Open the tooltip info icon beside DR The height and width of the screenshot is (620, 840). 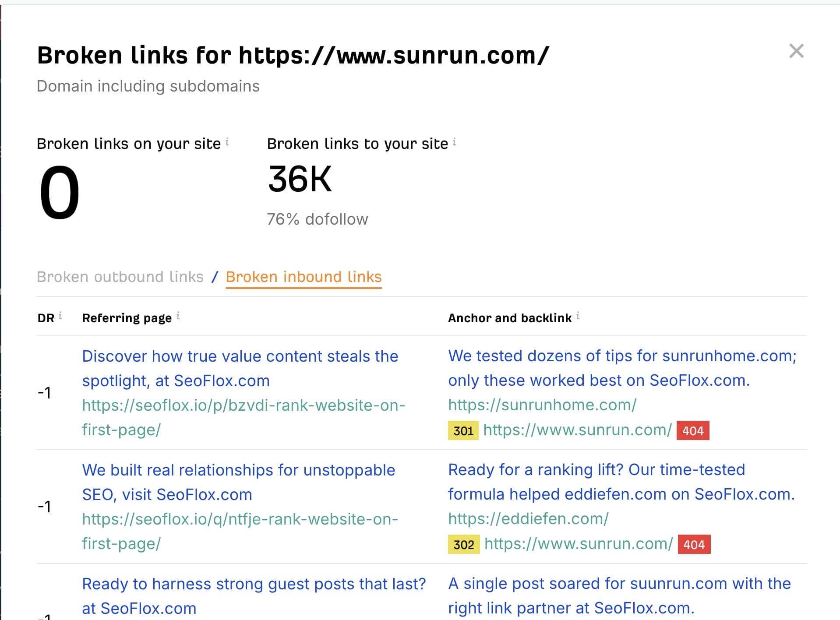tap(60, 315)
